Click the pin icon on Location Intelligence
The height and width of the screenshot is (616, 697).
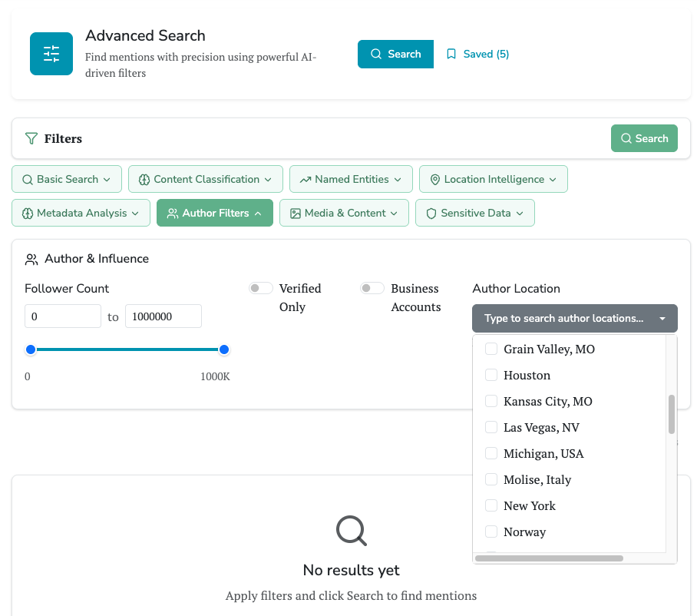point(435,180)
